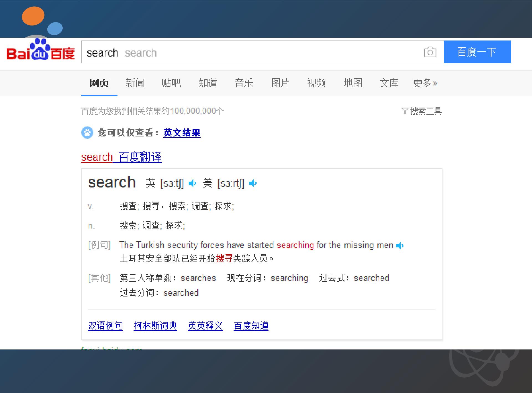Open the 百度知道 link
This screenshot has width=532, height=393.
coord(251,326)
